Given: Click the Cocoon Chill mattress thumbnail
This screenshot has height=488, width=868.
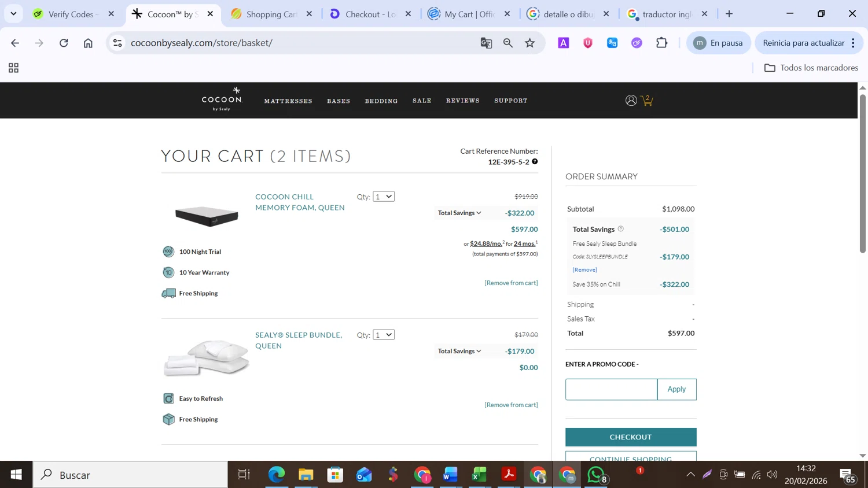Looking at the screenshot, I should (207, 216).
